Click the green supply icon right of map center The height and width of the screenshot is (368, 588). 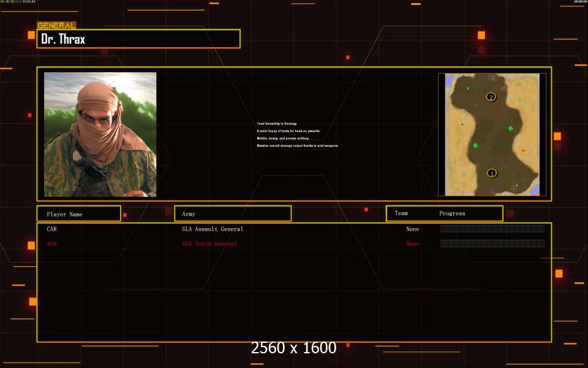(x=510, y=128)
